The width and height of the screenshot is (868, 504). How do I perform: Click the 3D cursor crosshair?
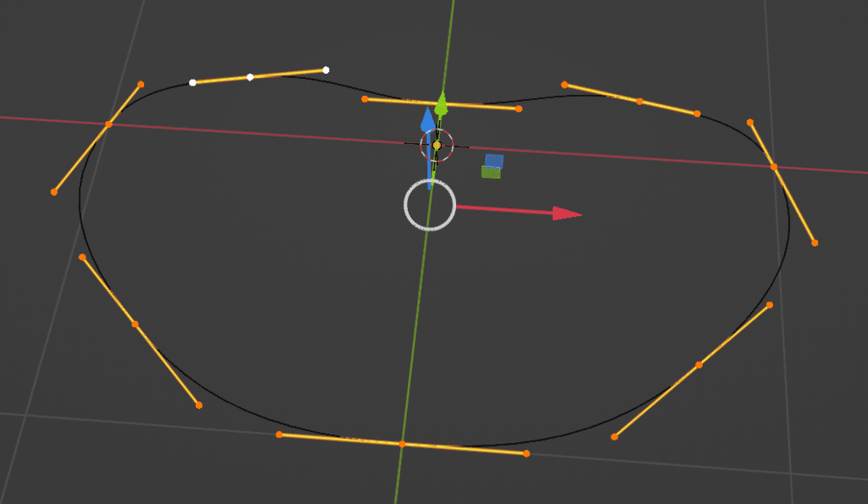tap(437, 146)
